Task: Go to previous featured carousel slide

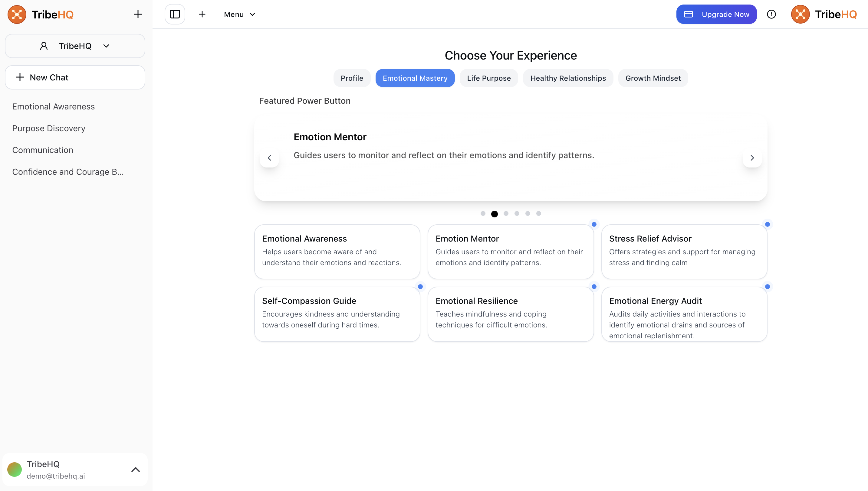Action: click(x=269, y=158)
